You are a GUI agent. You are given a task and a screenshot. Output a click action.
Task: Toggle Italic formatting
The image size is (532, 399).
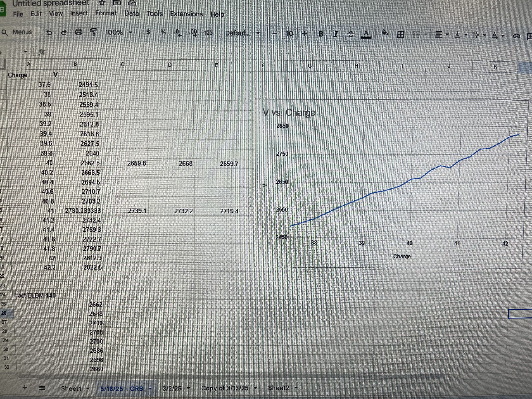tap(336, 34)
